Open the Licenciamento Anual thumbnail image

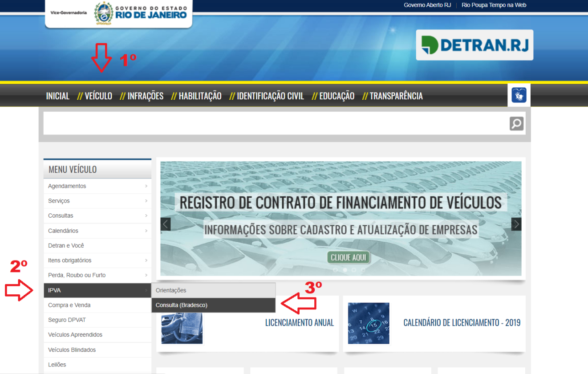pos(182,328)
